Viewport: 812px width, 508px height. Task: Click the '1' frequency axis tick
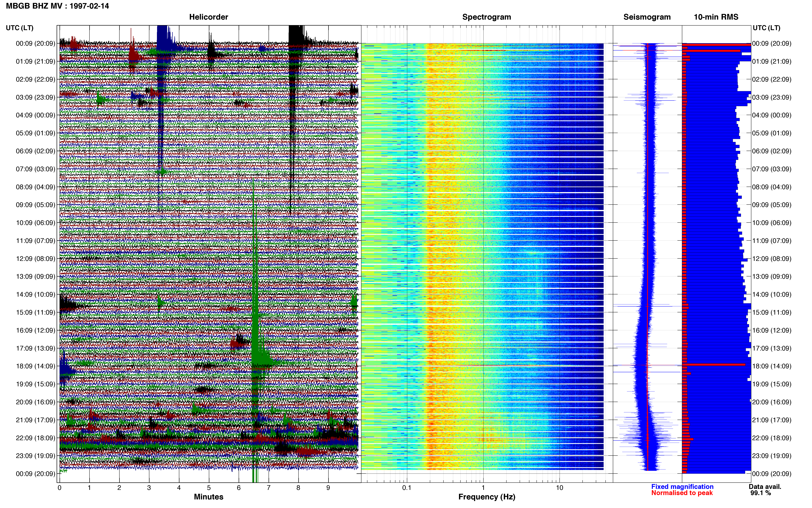click(x=483, y=488)
